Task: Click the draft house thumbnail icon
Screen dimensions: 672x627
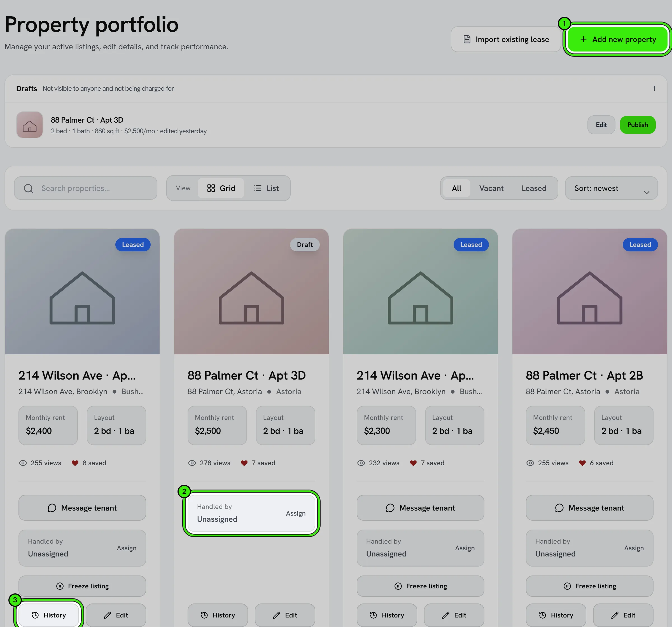Action: coord(30,125)
